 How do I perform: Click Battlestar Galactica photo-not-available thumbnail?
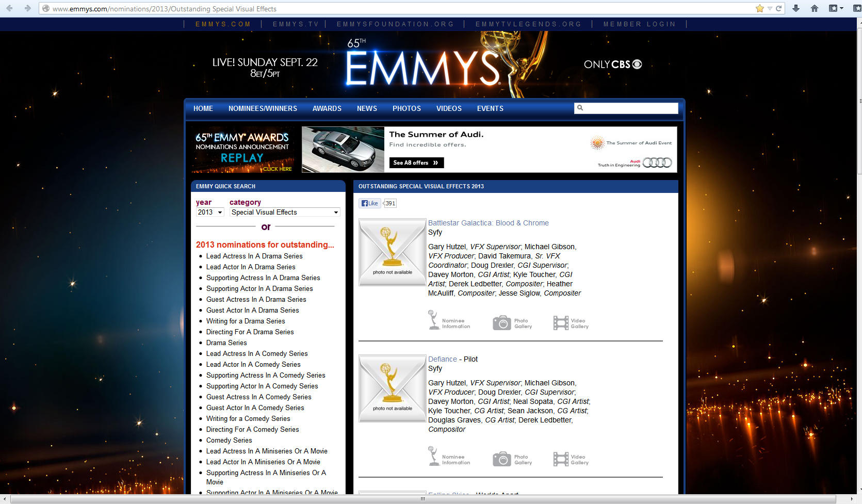click(392, 252)
